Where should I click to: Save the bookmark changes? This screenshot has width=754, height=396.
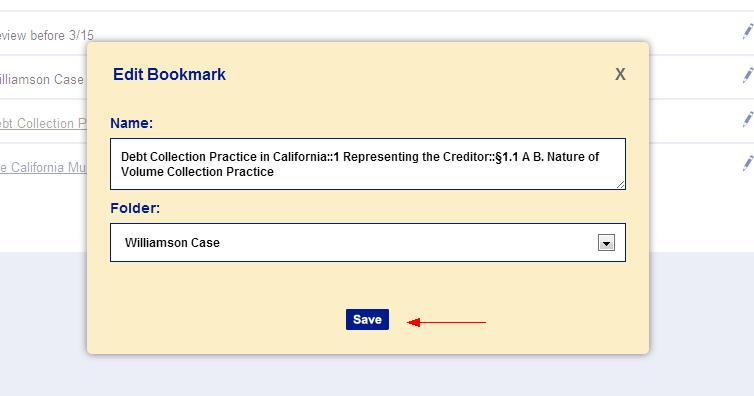(x=367, y=320)
